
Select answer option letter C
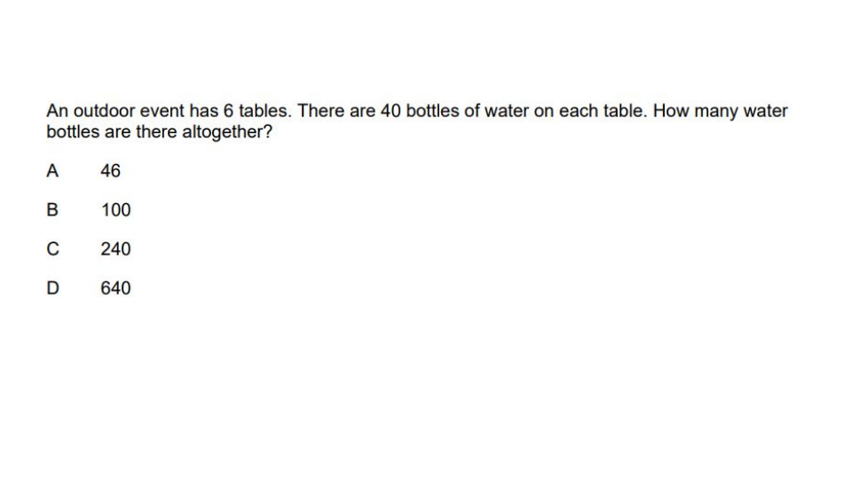point(52,249)
